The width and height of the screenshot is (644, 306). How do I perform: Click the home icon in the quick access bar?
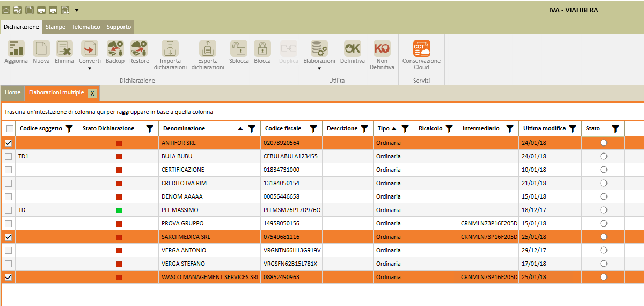[x=6, y=10]
